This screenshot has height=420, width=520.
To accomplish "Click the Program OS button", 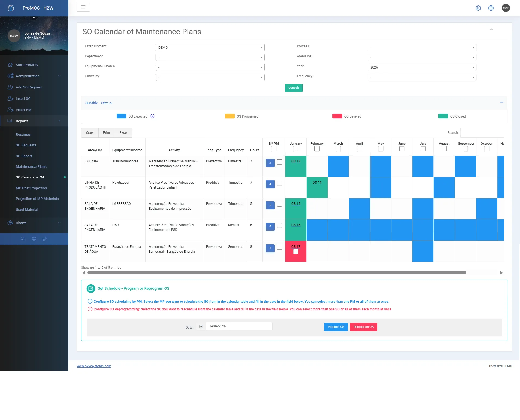I will click(336, 327).
